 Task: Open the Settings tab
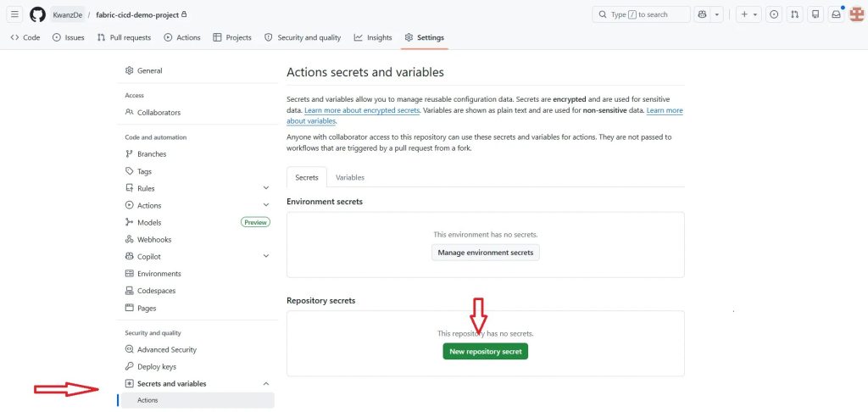(x=424, y=37)
